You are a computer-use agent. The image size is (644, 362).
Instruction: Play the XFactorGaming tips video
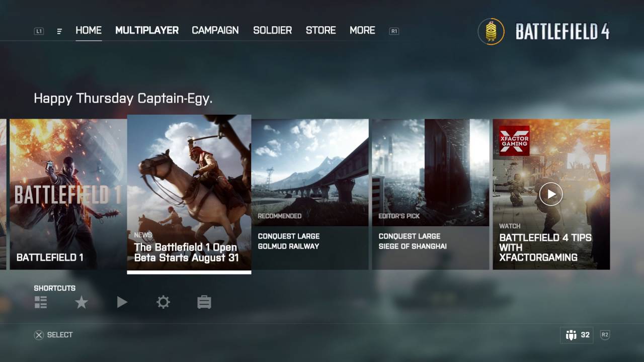(x=551, y=194)
